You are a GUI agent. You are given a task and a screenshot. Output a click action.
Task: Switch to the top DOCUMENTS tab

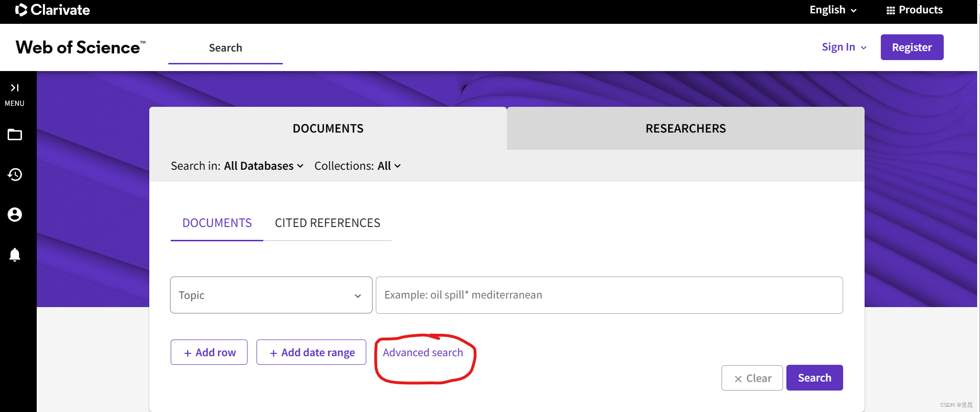pyautogui.click(x=328, y=128)
